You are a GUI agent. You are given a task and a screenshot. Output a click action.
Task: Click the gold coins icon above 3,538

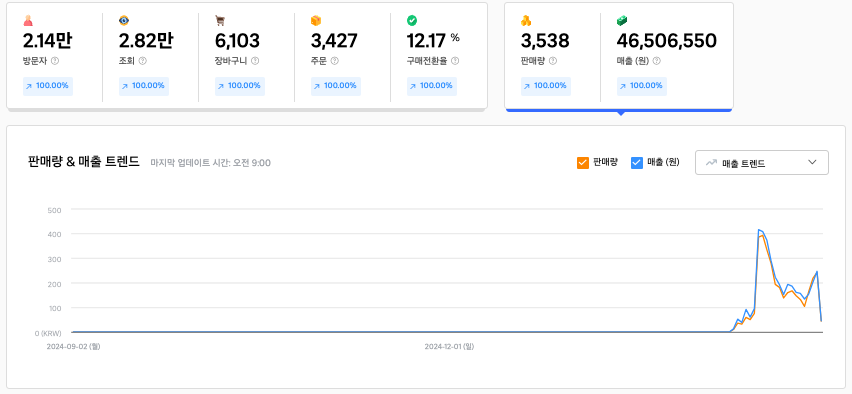pos(526,21)
